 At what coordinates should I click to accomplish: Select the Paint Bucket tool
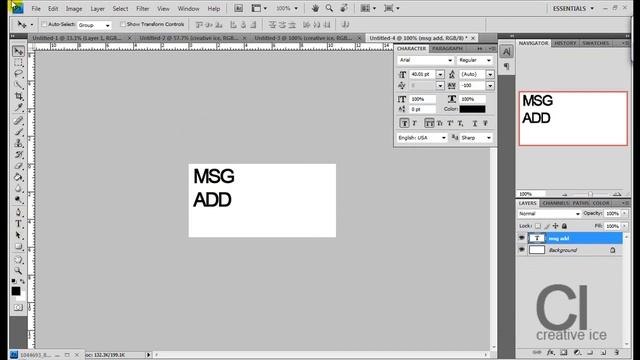pos(18,177)
